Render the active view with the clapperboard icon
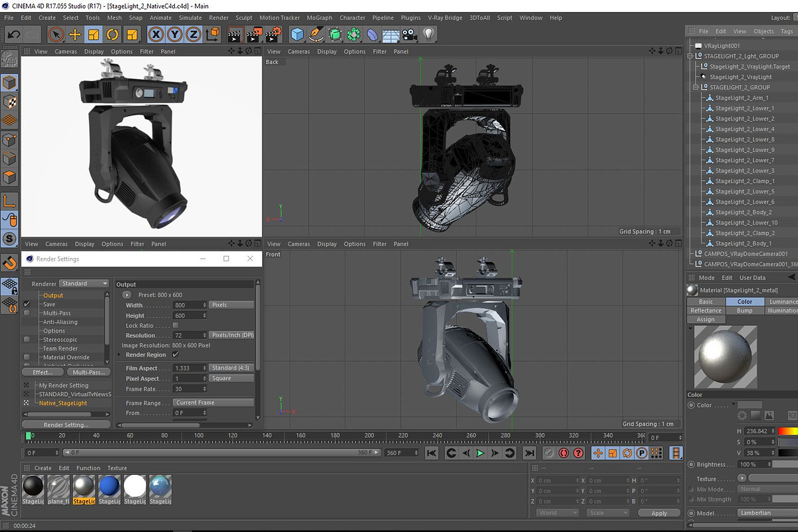This screenshot has height=532, width=798. pyautogui.click(x=235, y=34)
